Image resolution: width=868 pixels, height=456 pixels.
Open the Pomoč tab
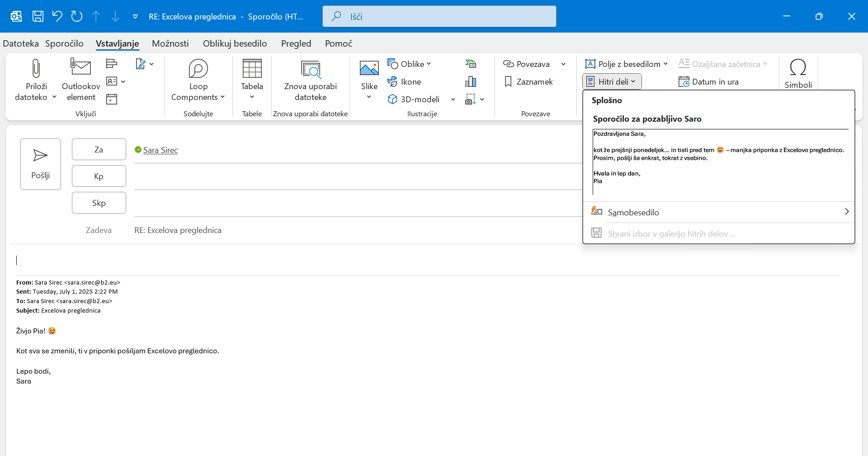click(339, 43)
